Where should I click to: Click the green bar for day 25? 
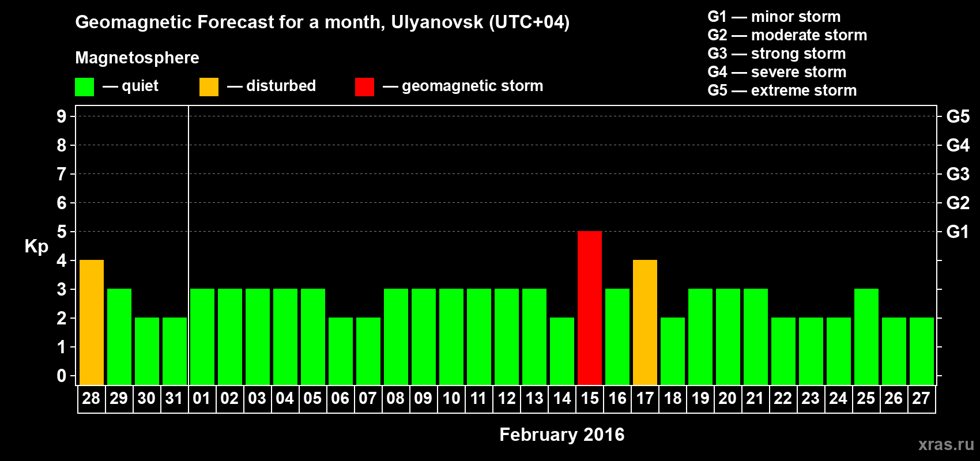866,337
